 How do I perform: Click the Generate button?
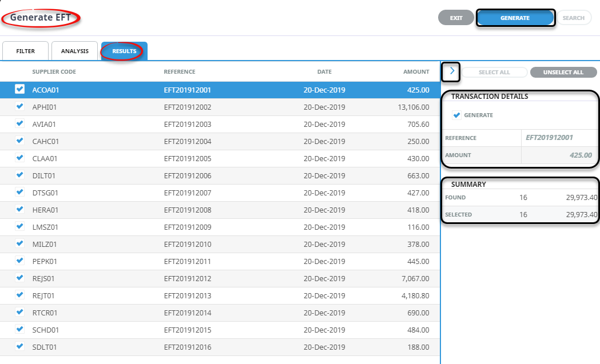[515, 18]
